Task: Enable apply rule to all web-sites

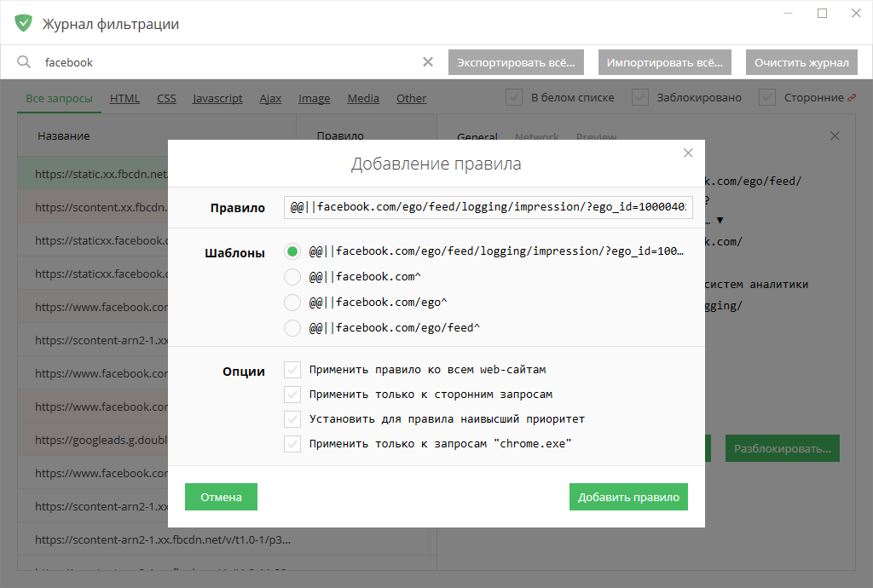Action: point(292,370)
